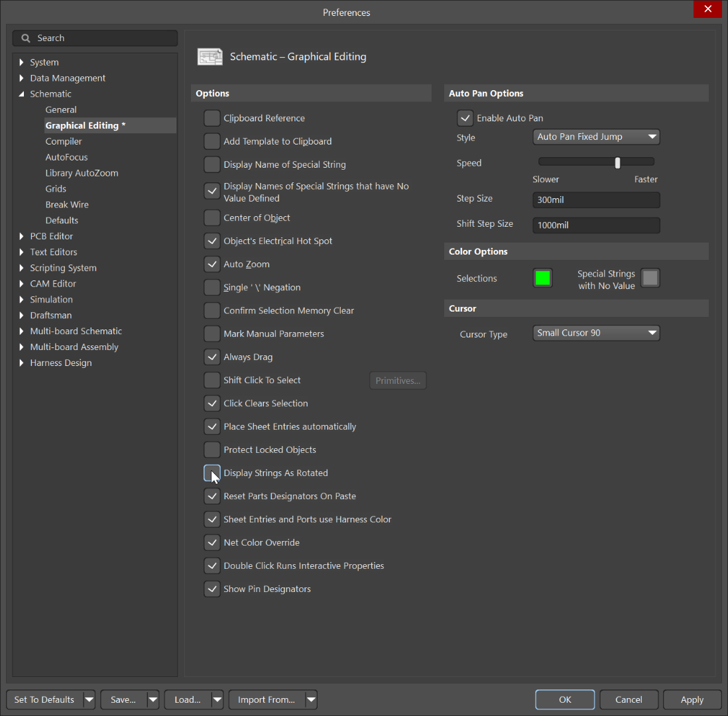Click the Auto Pan Speed slider handle

[617, 161]
